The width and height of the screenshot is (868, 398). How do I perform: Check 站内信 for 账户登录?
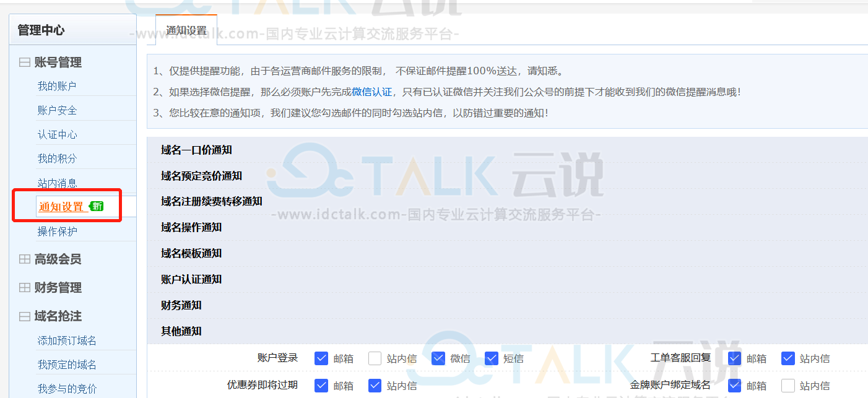coord(375,358)
